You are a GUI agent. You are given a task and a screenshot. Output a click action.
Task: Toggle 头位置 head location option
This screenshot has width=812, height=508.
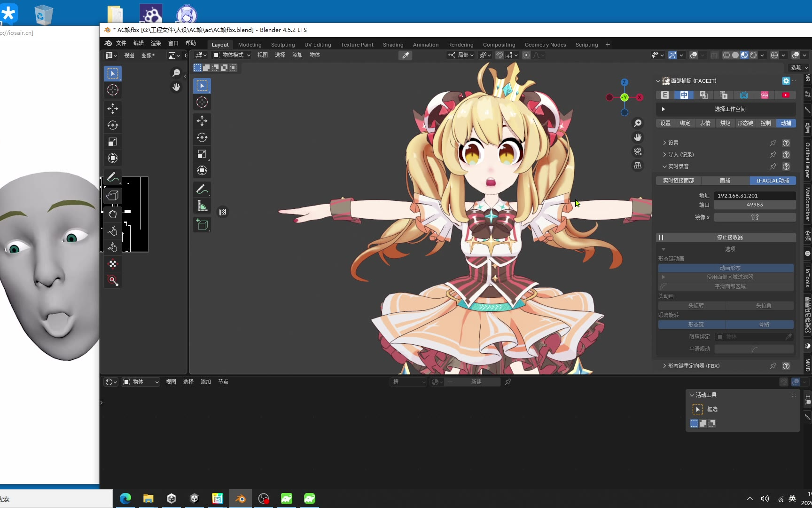760,306
